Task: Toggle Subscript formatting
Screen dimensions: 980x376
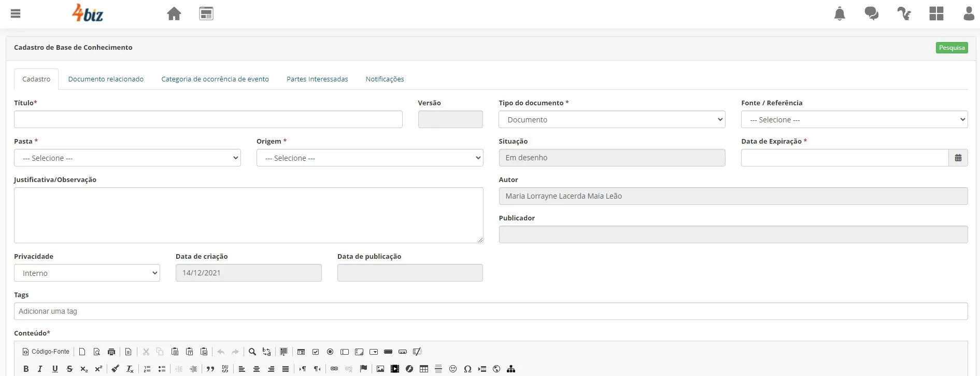Action: tap(84, 369)
